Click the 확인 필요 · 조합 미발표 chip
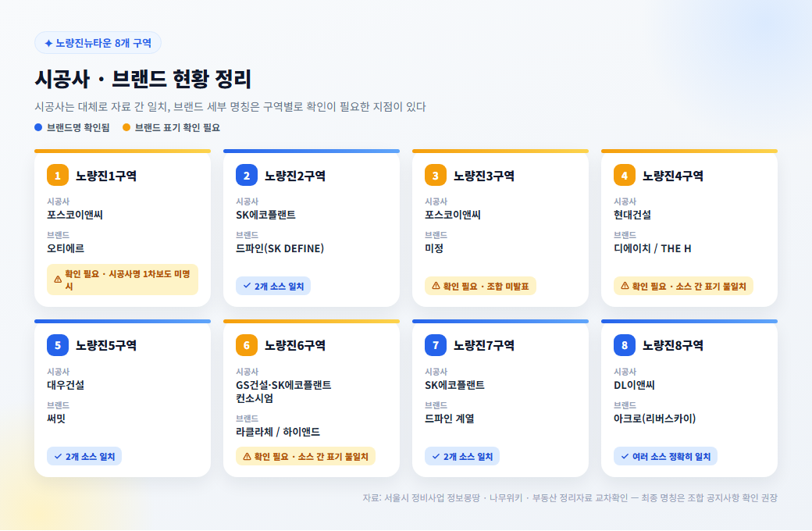 [481, 286]
